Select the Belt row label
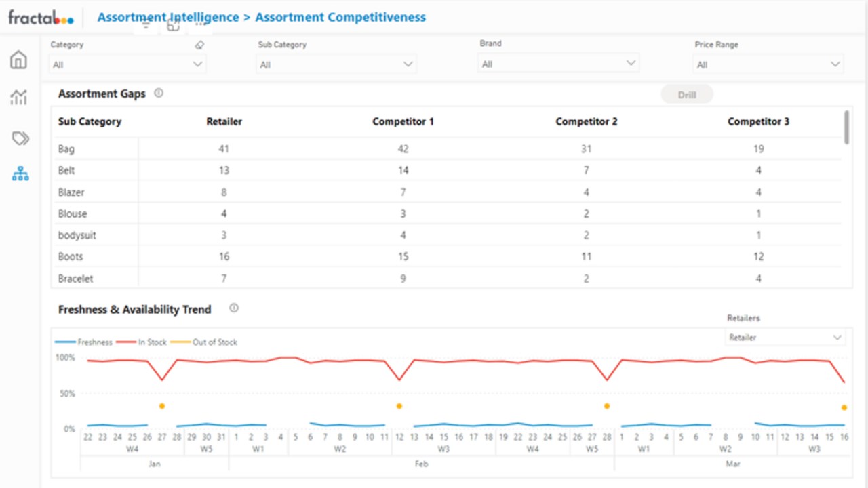 (x=66, y=171)
